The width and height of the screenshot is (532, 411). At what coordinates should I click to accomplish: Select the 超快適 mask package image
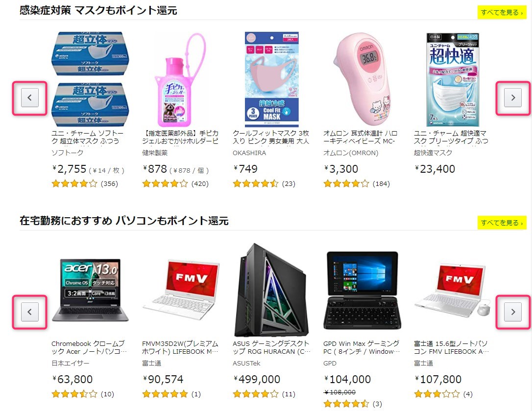pos(452,79)
